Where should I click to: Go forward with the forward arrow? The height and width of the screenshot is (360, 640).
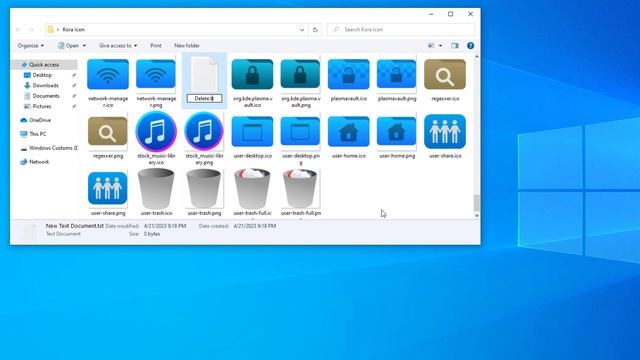[31, 29]
